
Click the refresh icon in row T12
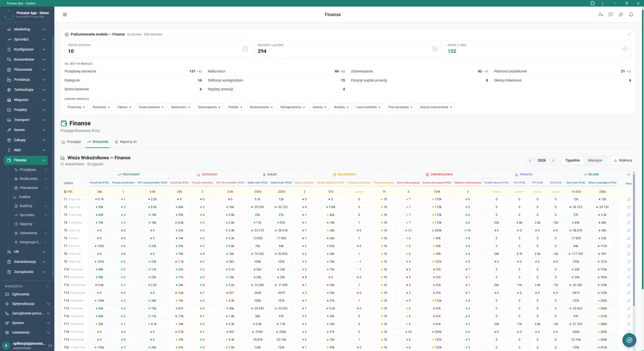point(629,285)
